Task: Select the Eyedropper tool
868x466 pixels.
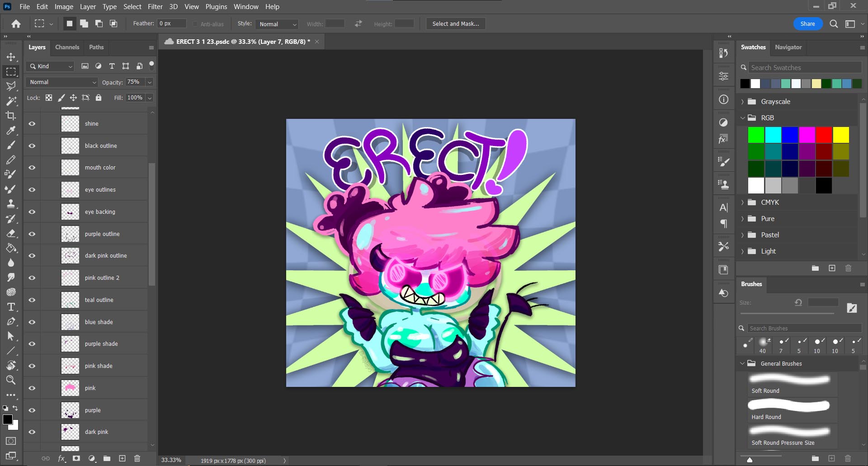Action: pos(11,131)
